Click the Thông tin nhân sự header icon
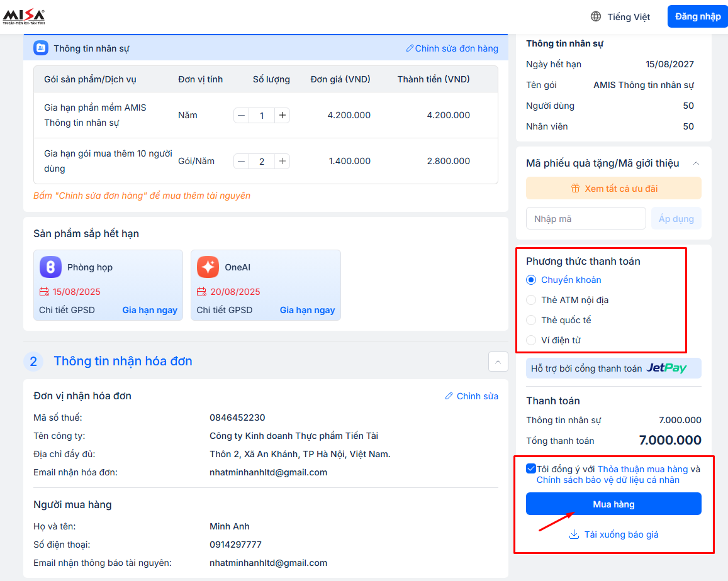This screenshot has width=728, height=581. [x=40, y=48]
